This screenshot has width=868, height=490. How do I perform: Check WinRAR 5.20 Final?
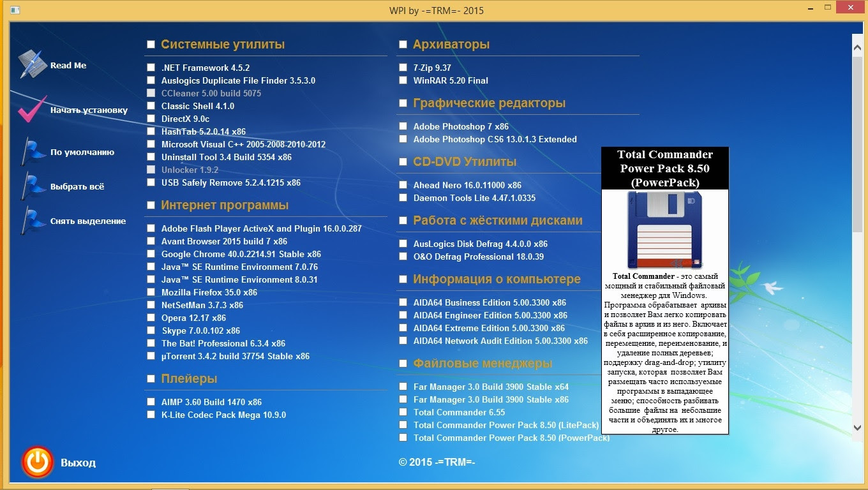[403, 80]
